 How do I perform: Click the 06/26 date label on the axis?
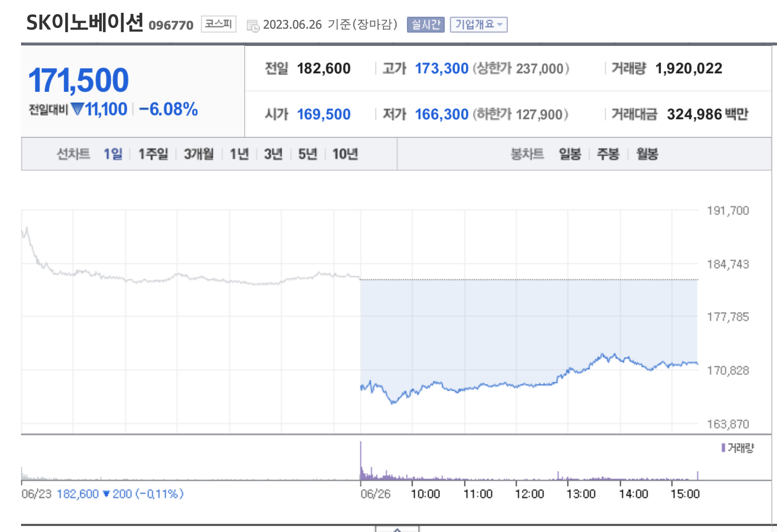[x=375, y=494]
